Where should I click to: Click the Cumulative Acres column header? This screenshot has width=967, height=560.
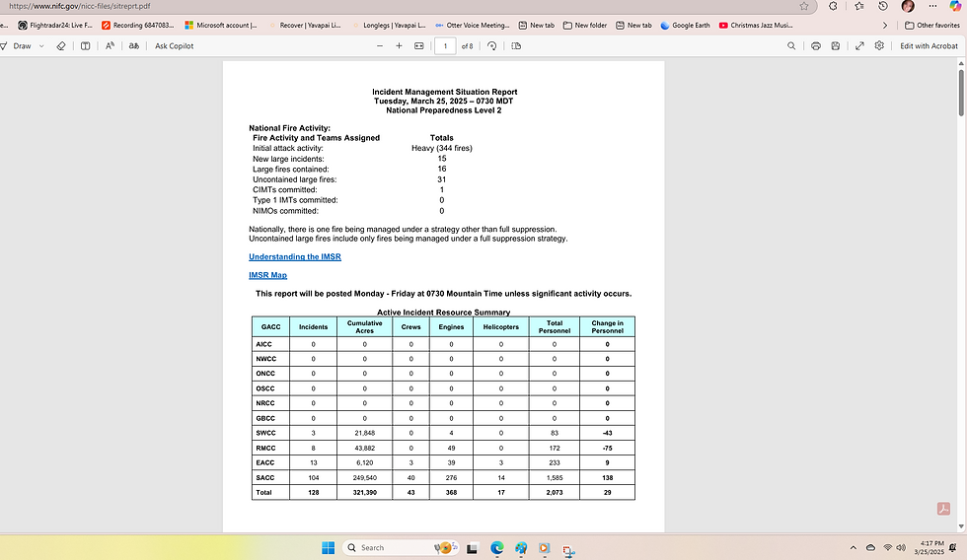pyautogui.click(x=364, y=327)
